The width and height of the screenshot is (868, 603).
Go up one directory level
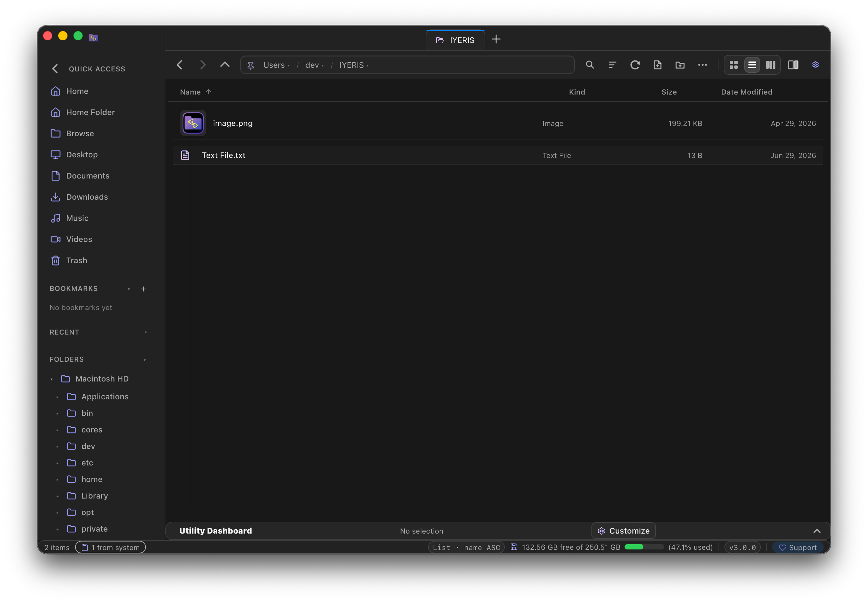click(225, 65)
